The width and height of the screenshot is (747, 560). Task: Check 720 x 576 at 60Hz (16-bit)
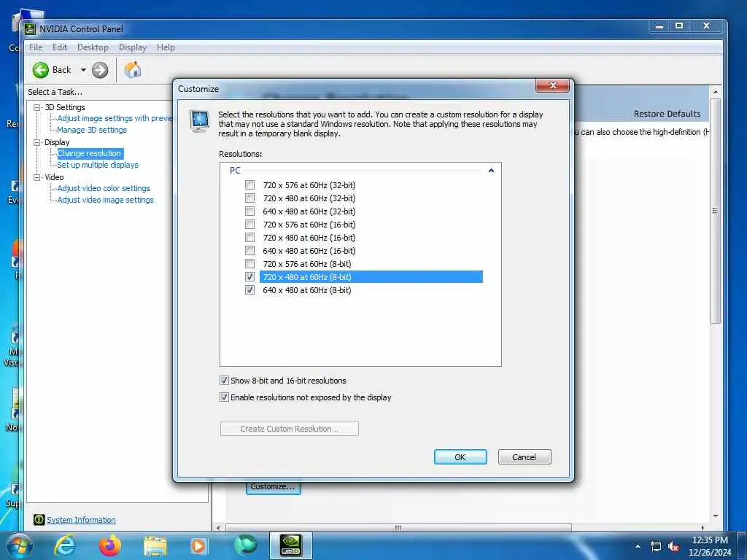pyautogui.click(x=249, y=225)
